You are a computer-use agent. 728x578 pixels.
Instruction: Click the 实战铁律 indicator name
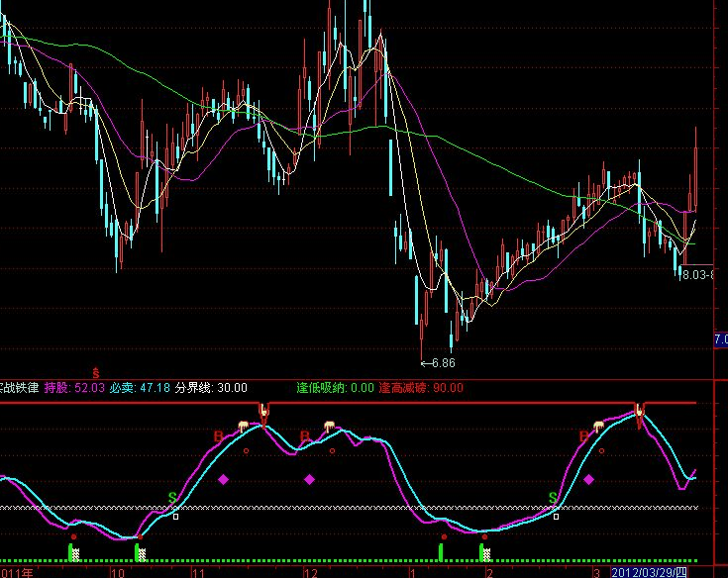point(19,387)
